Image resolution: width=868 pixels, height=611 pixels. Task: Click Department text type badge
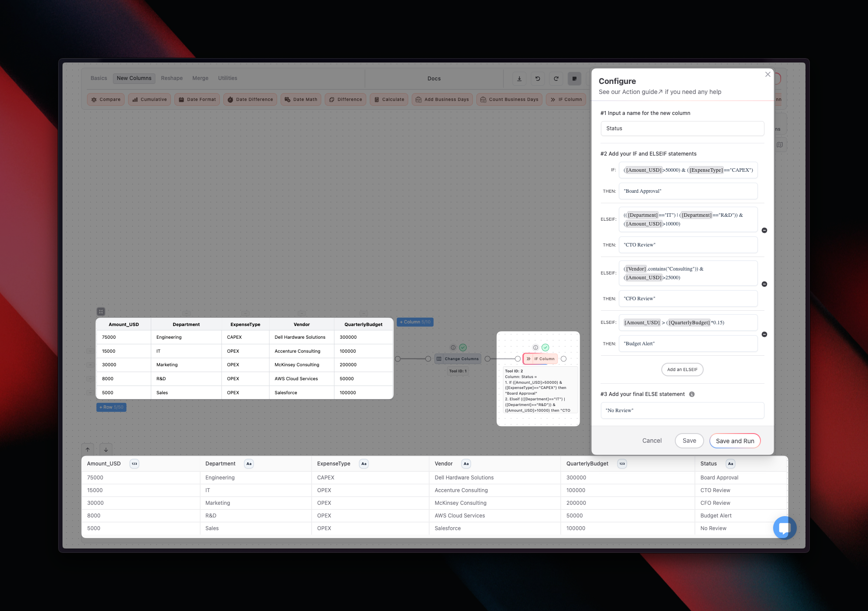point(249,464)
